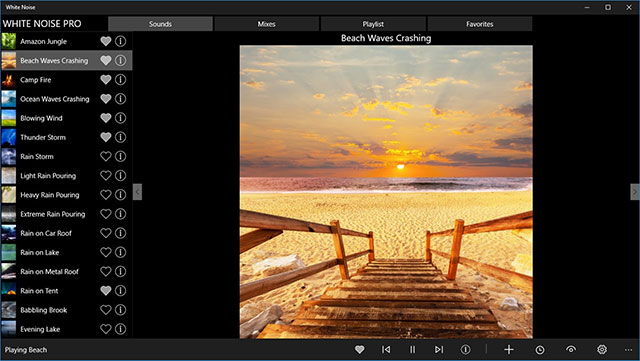The height and width of the screenshot is (361, 640).
Task: Skip to the next sound
Action: (x=439, y=350)
